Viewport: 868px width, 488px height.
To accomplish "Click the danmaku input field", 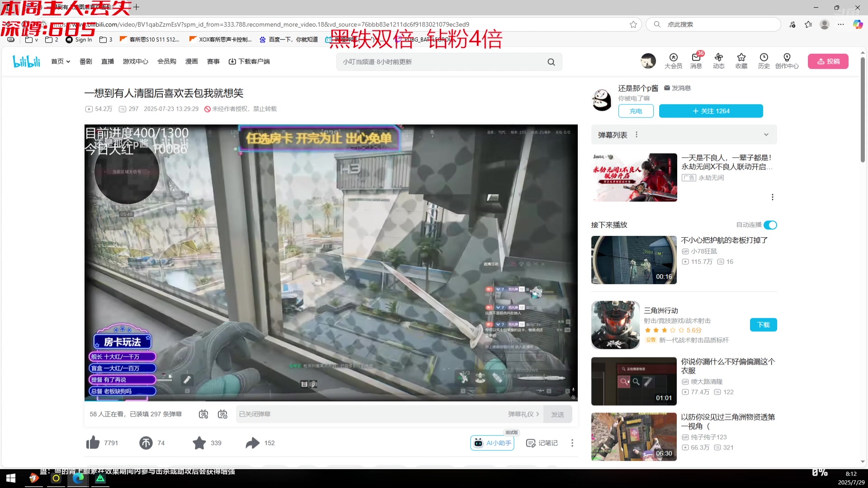I will coord(371,414).
